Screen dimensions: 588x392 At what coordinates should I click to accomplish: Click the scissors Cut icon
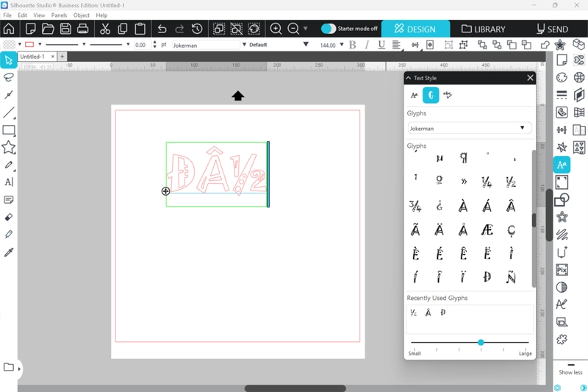[x=105, y=29]
